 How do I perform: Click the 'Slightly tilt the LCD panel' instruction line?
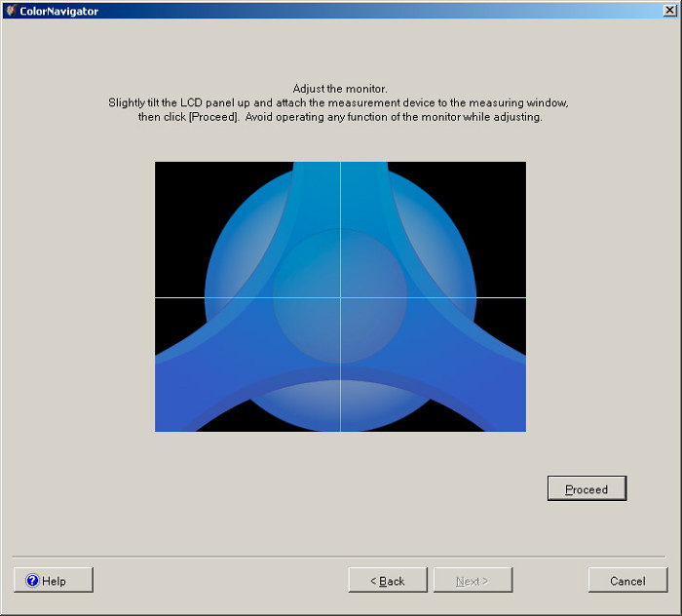tap(340, 102)
